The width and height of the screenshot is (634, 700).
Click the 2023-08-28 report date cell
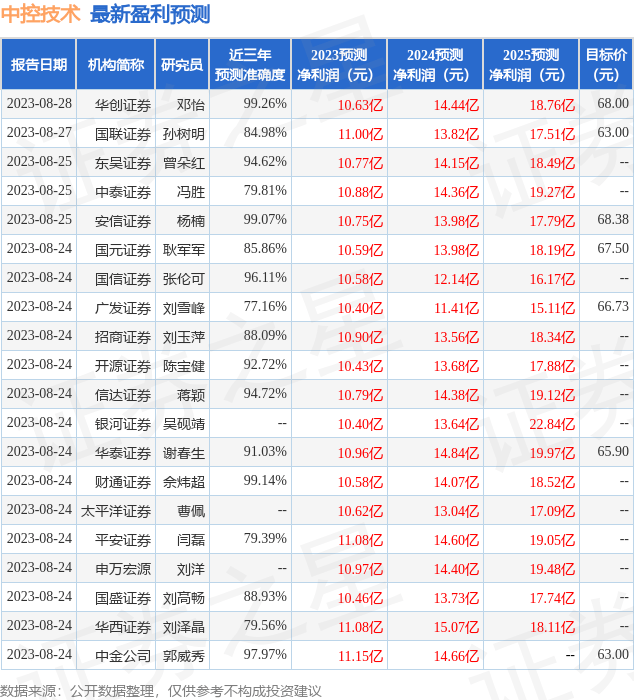tap(39, 104)
